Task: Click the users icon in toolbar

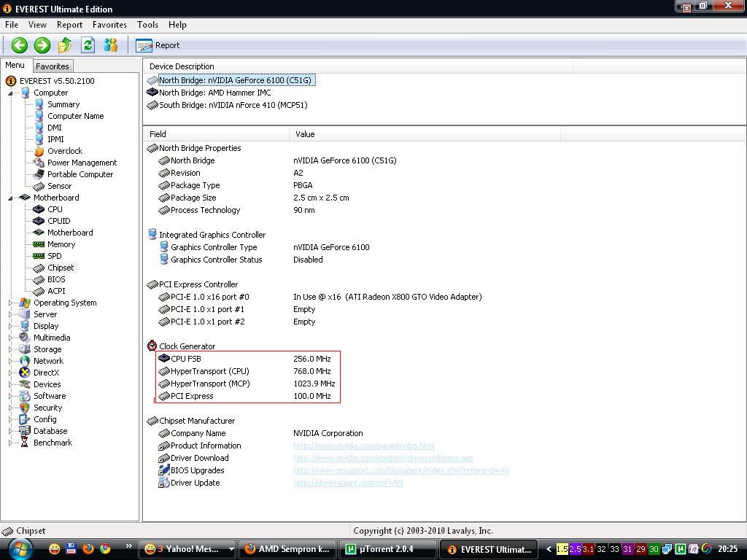Action: (x=111, y=45)
